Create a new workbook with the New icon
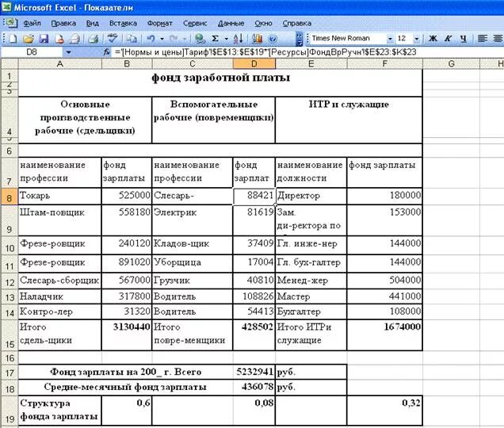 [13, 39]
